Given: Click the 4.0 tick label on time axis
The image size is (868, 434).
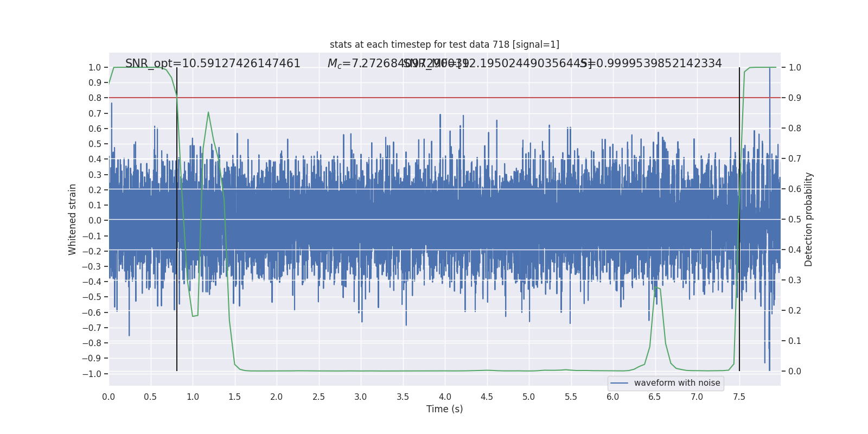Looking at the screenshot, I should pos(445,397).
